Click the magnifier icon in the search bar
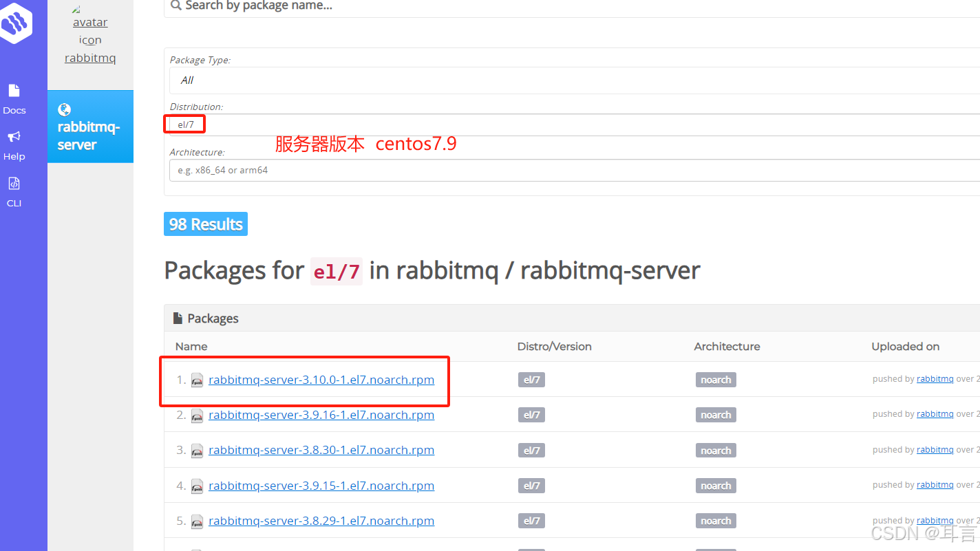Screen dimensions: 980x551 176,5
